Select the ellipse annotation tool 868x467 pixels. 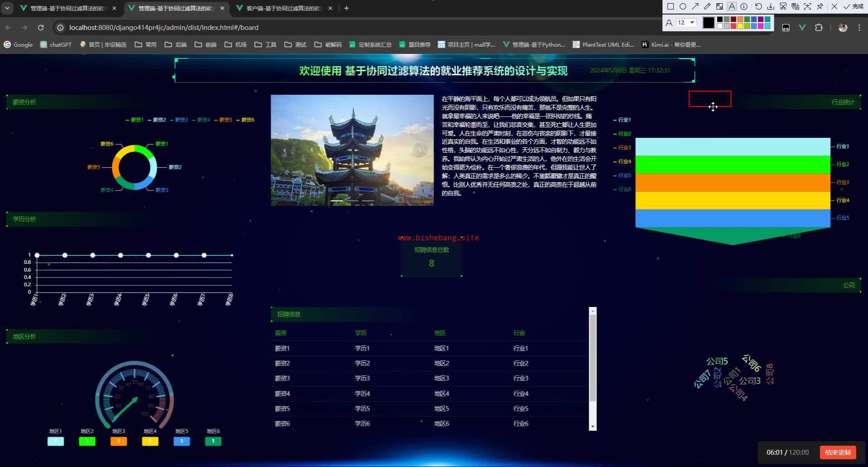pos(683,6)
